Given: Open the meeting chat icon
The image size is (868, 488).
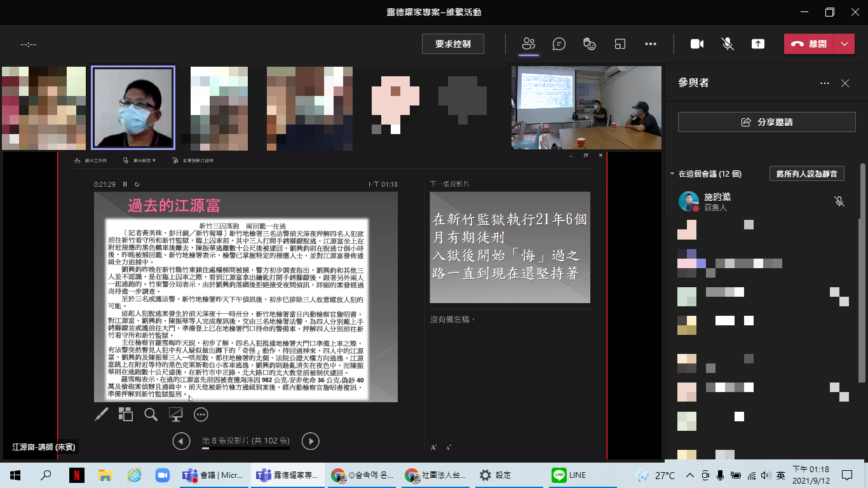Looking at the screenshot, I should pos(559,44).
